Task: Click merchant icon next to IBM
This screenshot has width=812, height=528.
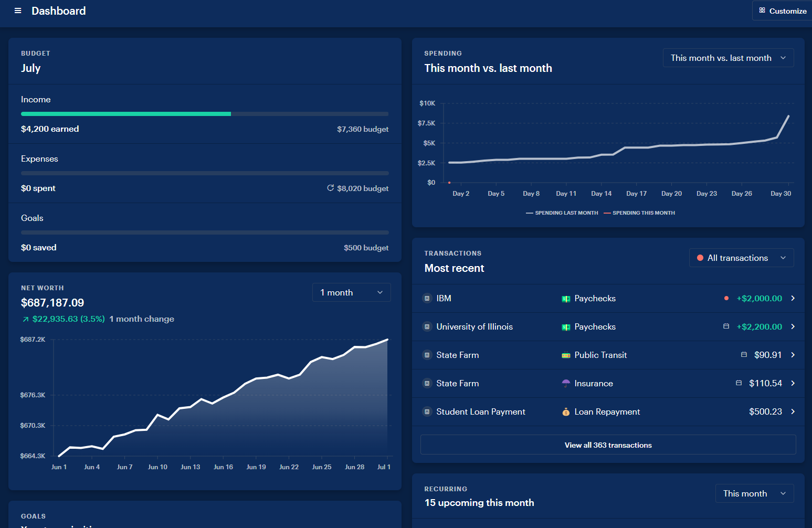Action: click(x=427, y=298)
